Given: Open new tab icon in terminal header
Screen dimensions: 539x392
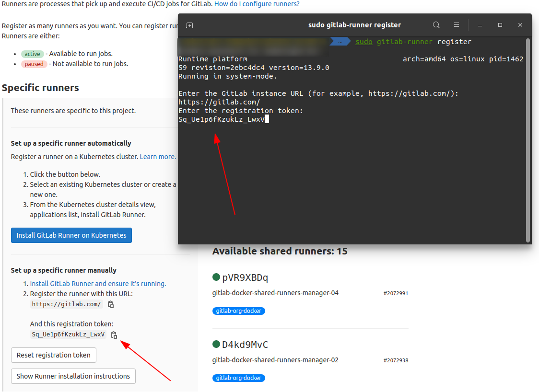Looking at the screenshot, I should coord(190,25).
